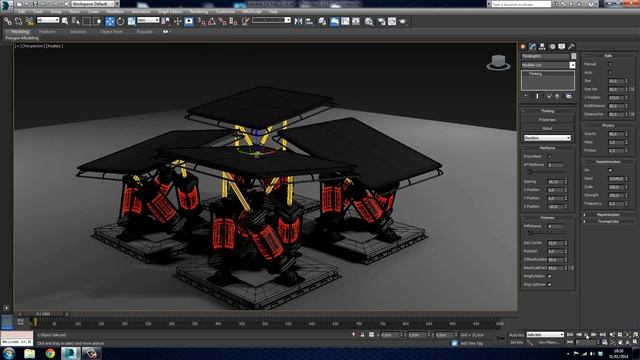Image resolution: width=640 pixels, height=360 pixels.
Task: Open the named selection sets dropdown
Action: tap(271, 20)
